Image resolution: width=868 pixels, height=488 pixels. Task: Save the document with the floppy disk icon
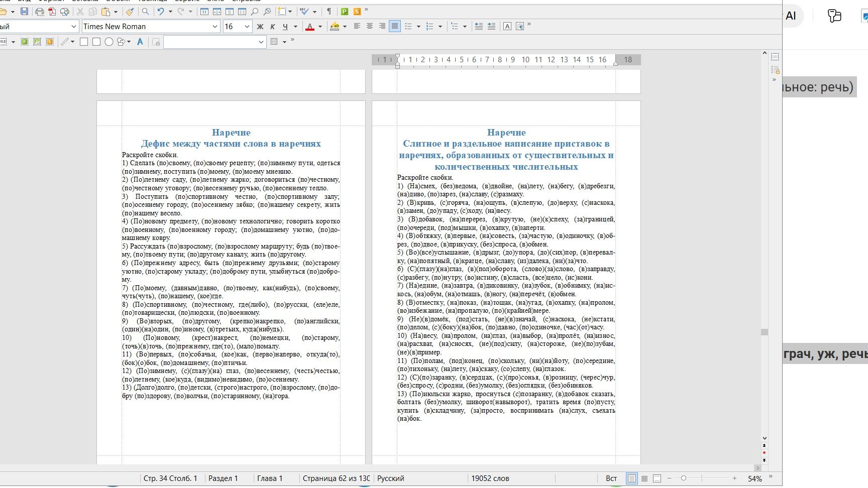click(x=24, y=11)
